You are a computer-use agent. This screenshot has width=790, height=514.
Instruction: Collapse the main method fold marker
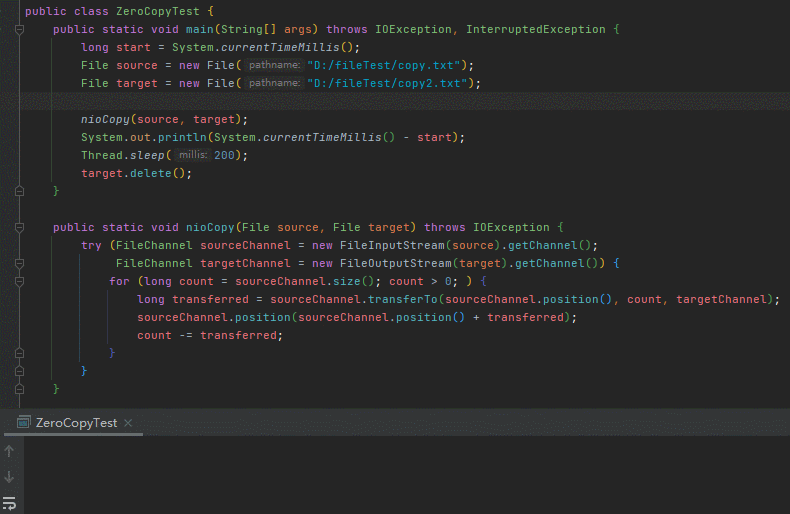point(19,30)
